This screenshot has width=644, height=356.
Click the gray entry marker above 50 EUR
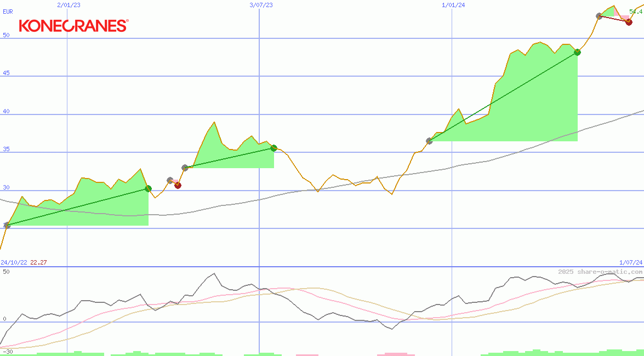click(x=599, y=16)
